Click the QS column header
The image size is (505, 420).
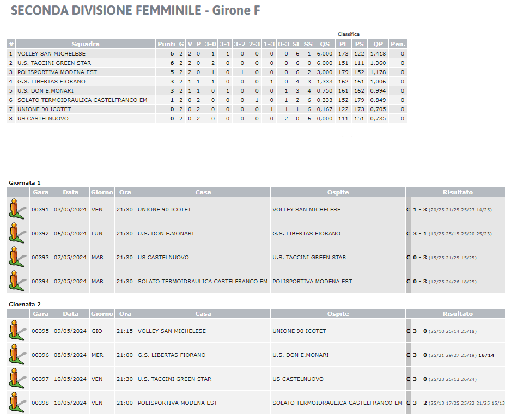coord(324,44)
